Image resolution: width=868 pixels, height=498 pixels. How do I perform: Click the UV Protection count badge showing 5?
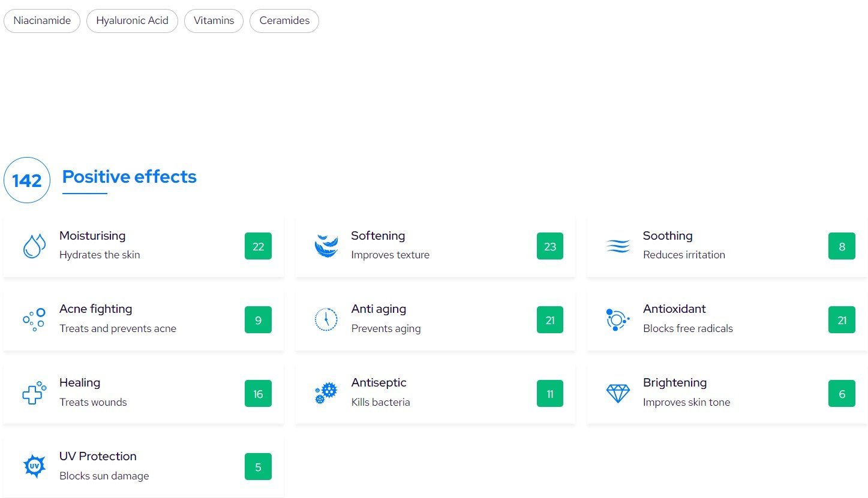pos(258,467)
